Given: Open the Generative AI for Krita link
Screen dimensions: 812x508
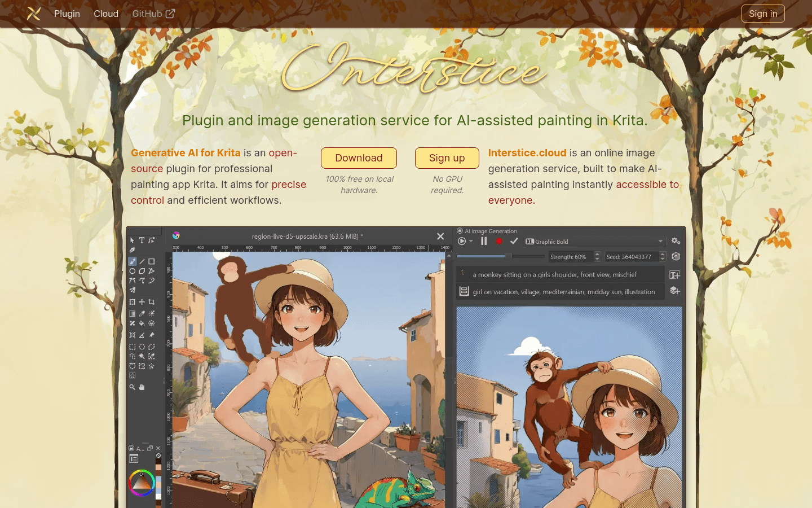Looking at the screenshot, I should (x=186, y=153).
